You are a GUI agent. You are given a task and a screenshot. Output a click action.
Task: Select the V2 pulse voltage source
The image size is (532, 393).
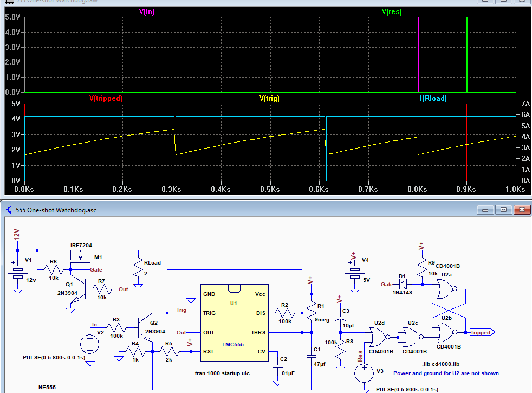pyautogui.click(x=90, y=344)
